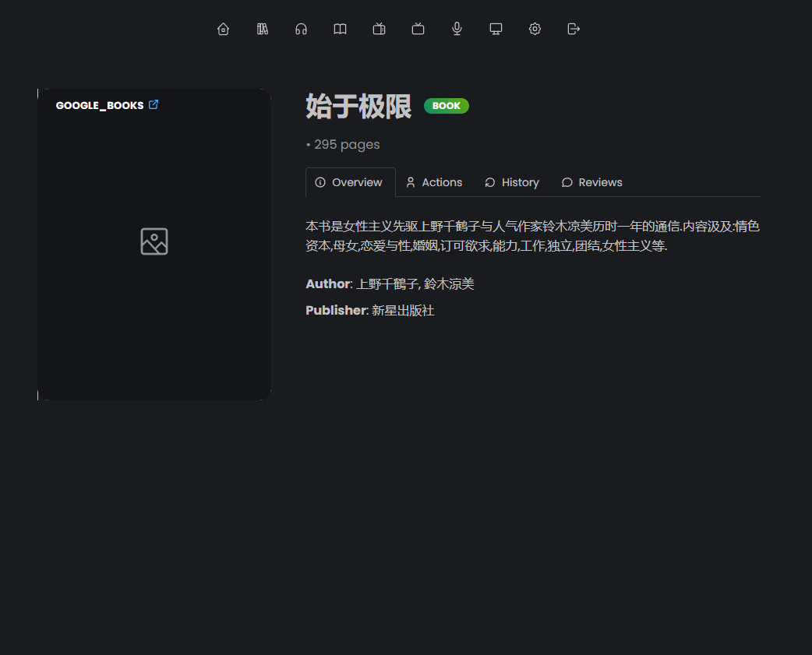Screen dimensions: 812x655
Task: Open the Reviews tab
Action: coord(592,182)
